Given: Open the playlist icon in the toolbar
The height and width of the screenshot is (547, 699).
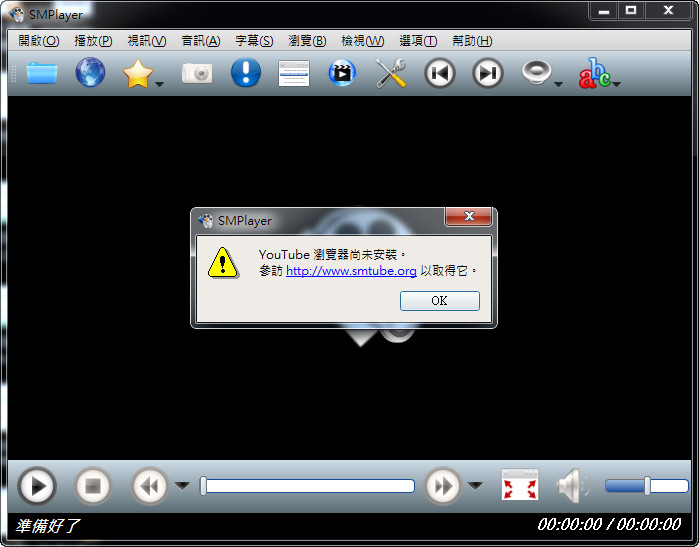Looking at the screenshot, I should [x=294, y=73].
